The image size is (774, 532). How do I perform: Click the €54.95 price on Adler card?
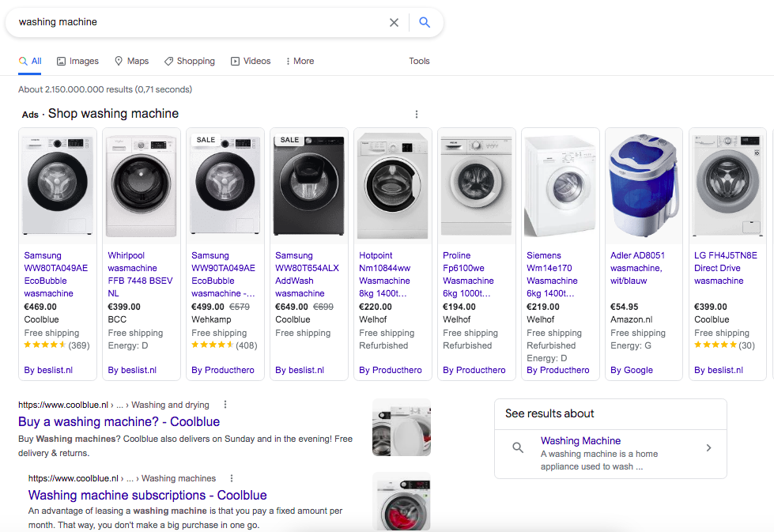(624, 307)
